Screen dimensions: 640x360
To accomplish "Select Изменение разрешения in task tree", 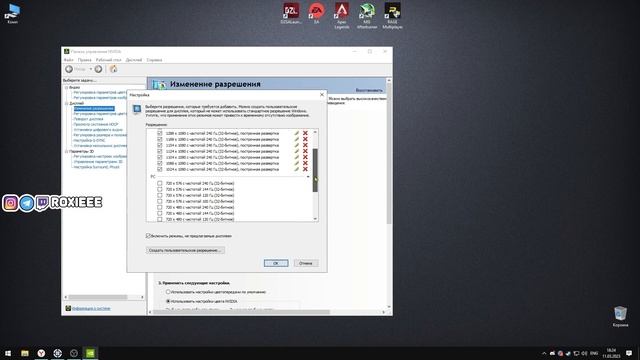I will click(94, 109).
